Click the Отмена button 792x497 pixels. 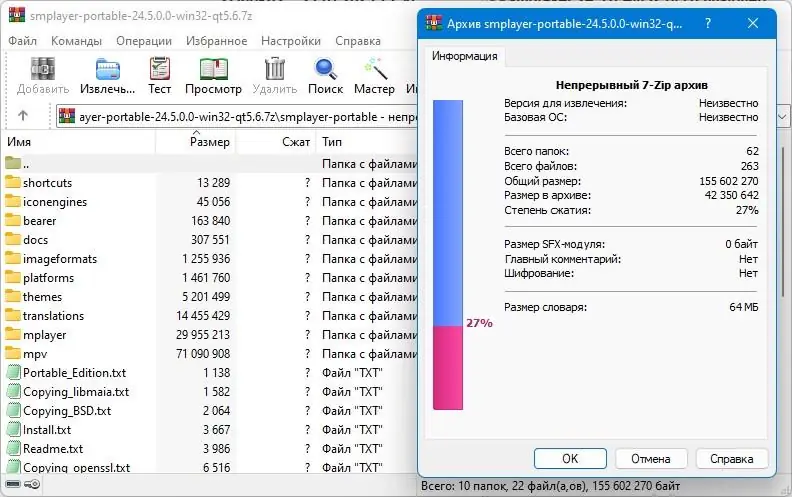coord(651,459)
